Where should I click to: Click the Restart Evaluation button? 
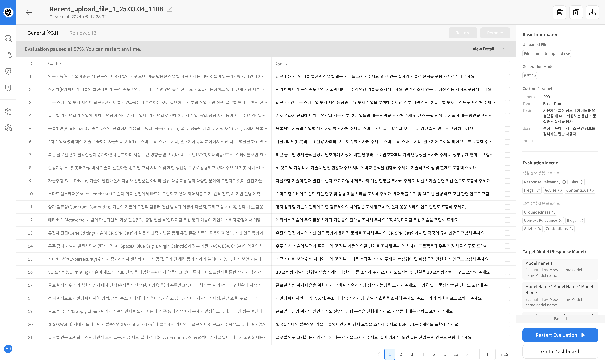pyautogui.click(x=560, y=335)
